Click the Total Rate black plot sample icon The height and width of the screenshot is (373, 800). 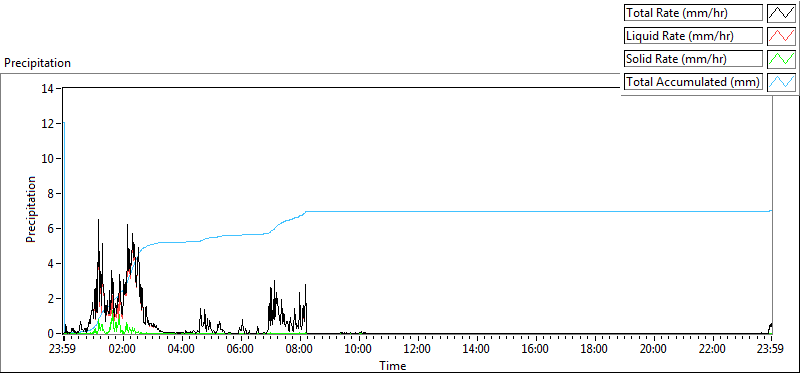[782, 13]
